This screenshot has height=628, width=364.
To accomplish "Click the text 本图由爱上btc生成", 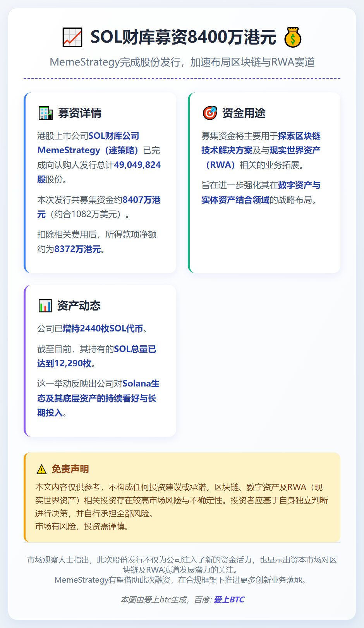I will tap(154, 600).
